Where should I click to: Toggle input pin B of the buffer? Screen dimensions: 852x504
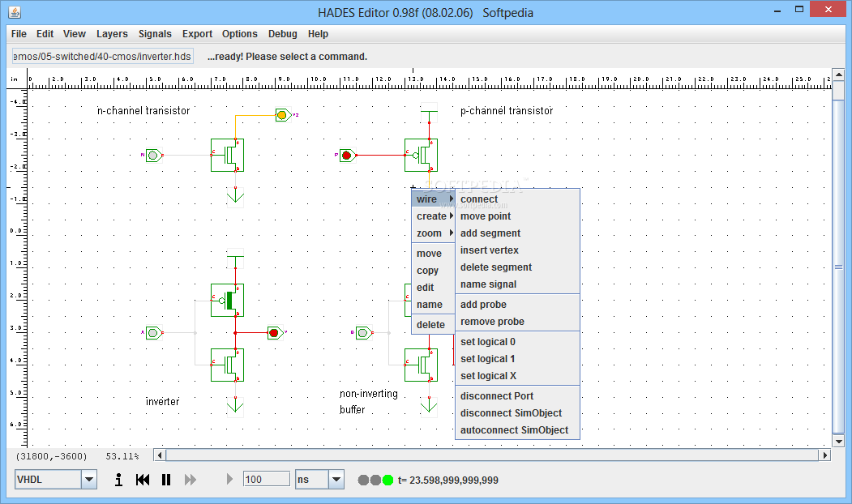point(363,332)
